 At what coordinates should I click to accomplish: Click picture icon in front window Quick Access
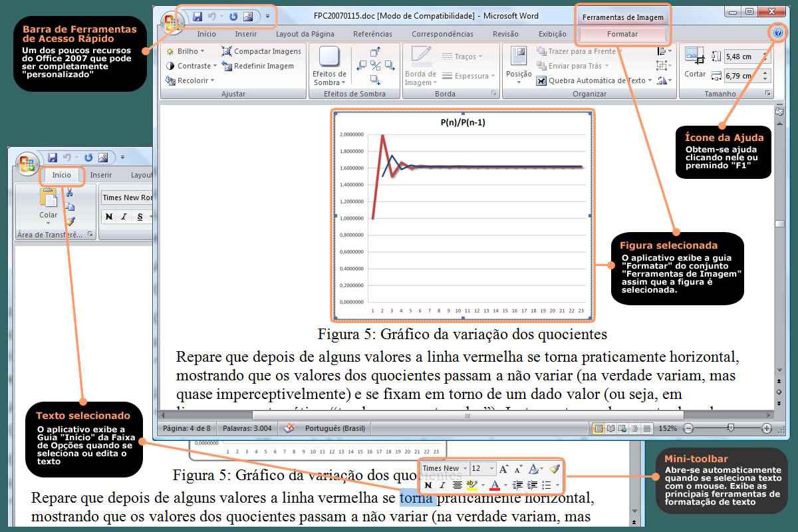coord(248,15)
